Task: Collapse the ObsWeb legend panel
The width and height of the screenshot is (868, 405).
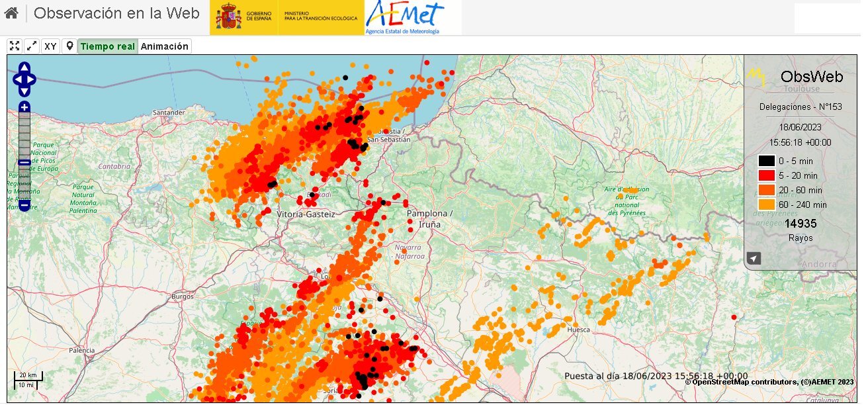Action: (x=754, y=258)
